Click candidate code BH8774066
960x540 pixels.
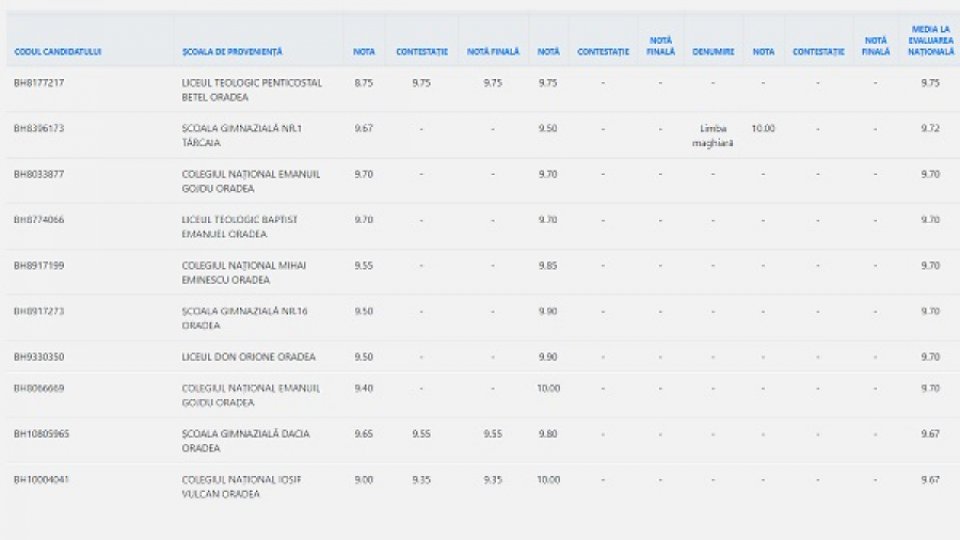pos(40,219)
